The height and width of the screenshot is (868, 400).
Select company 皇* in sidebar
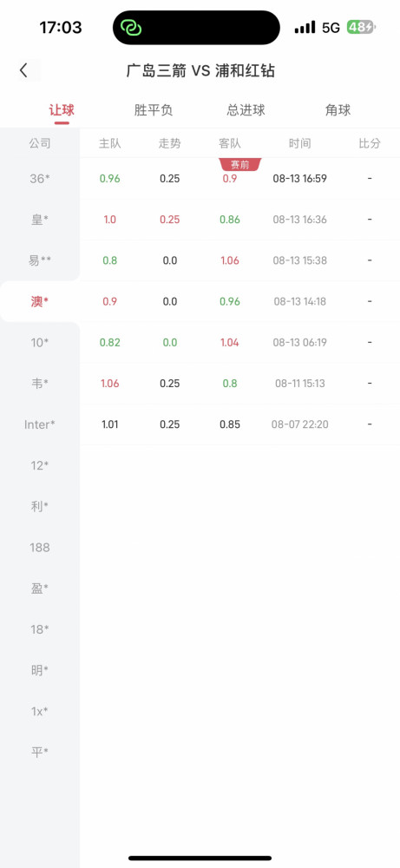[x=40, y=220]
